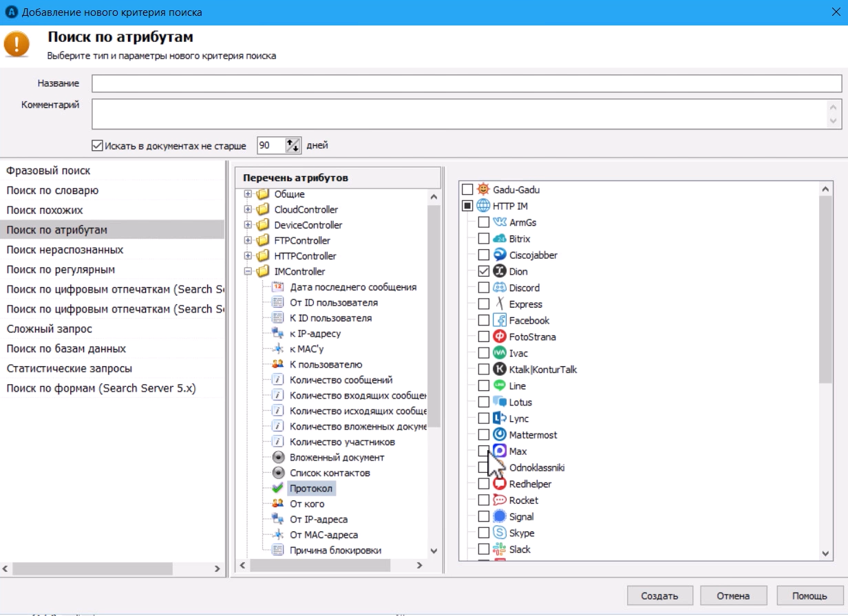Click the Mattermost protocol icon

(500, 435)
